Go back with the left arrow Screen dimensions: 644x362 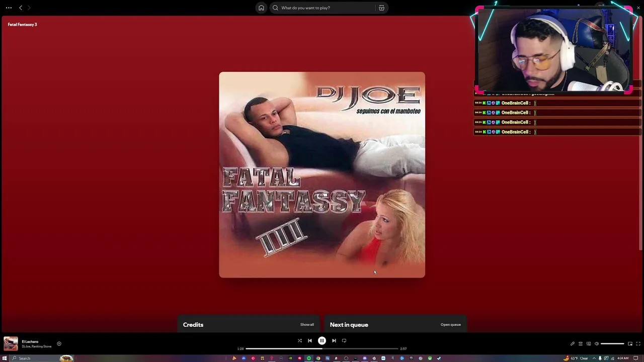21,8
